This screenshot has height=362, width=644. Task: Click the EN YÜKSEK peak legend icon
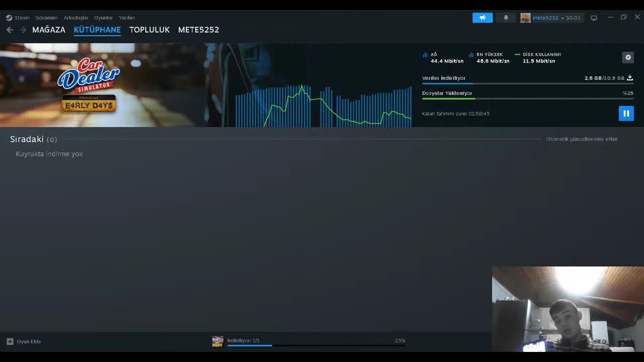(x=471, y=54)
